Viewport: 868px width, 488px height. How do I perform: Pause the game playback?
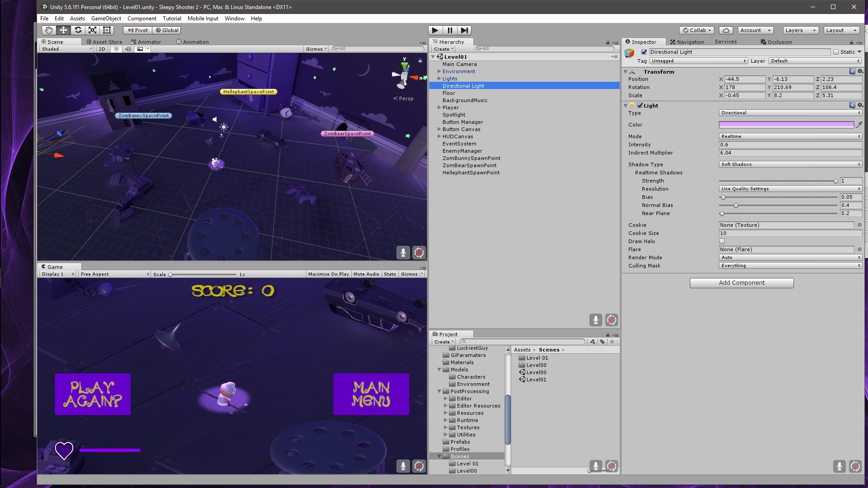coord(450,30)
